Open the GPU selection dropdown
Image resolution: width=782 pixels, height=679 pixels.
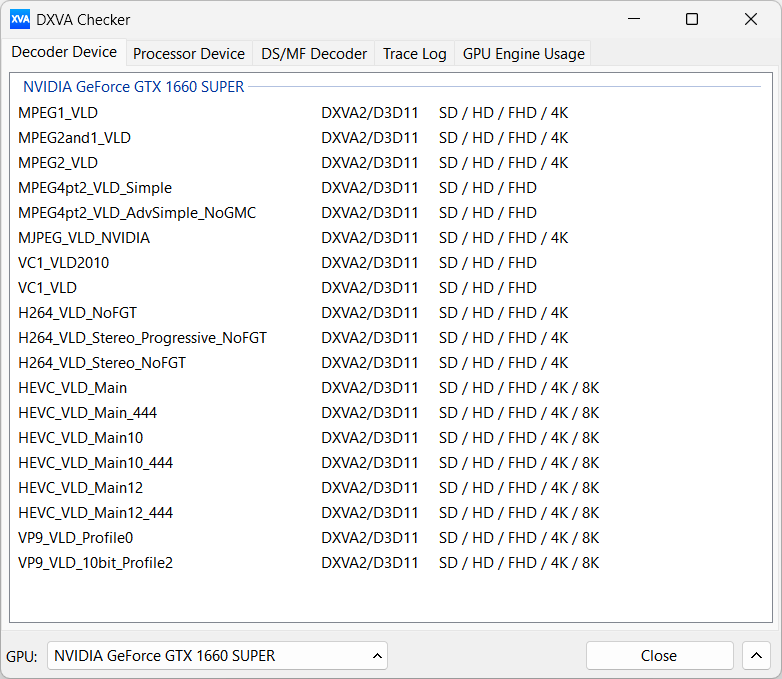point(217,656)
